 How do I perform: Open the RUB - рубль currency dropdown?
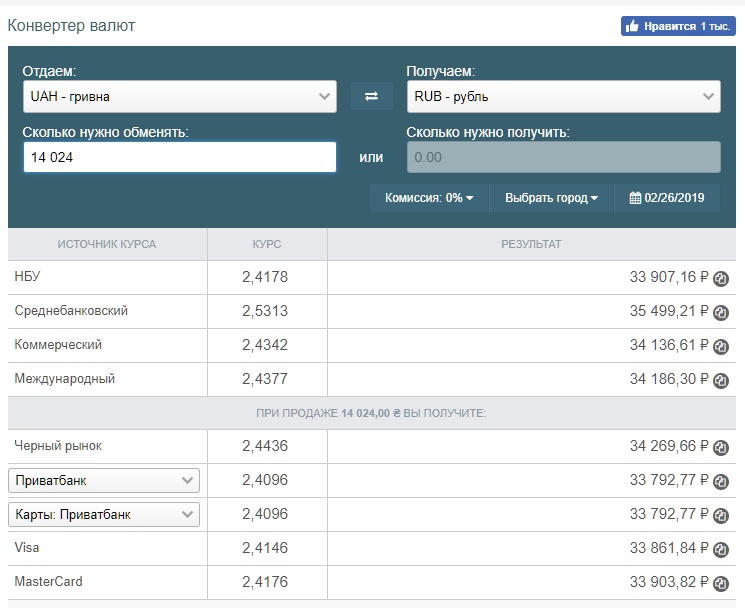564,96
